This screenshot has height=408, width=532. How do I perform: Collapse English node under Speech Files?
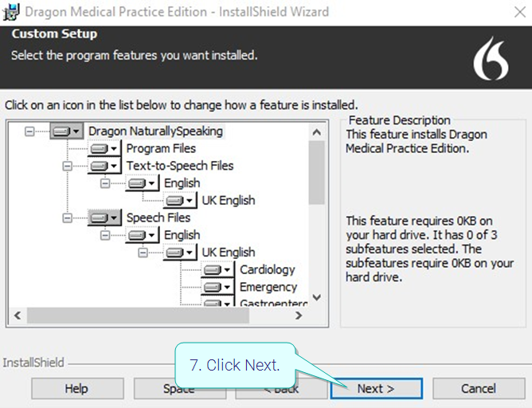coord(105,235)
